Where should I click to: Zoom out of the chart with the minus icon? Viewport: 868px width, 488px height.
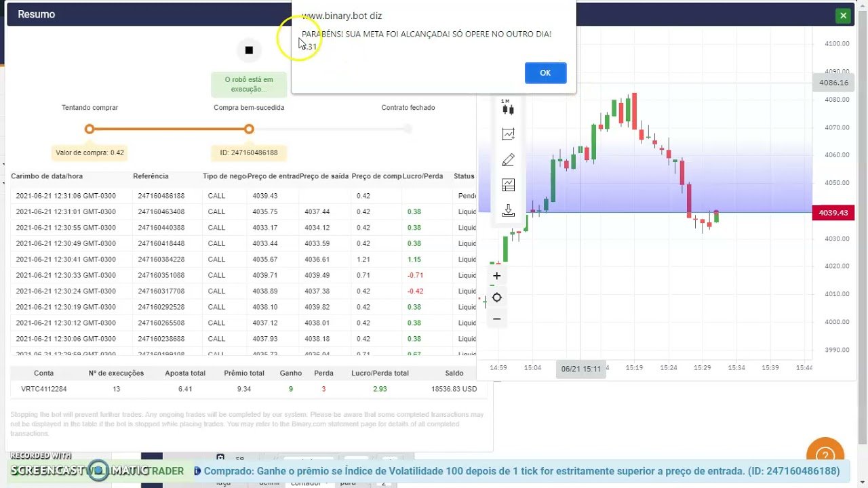(496, 319)
